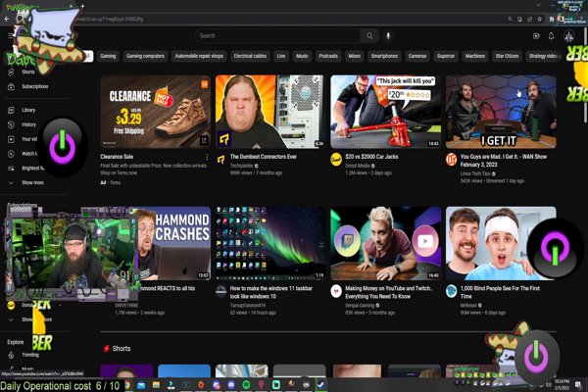Open the notifications bell
The height and width of the screenshot is (392, 588).
[x=551, y=36]
